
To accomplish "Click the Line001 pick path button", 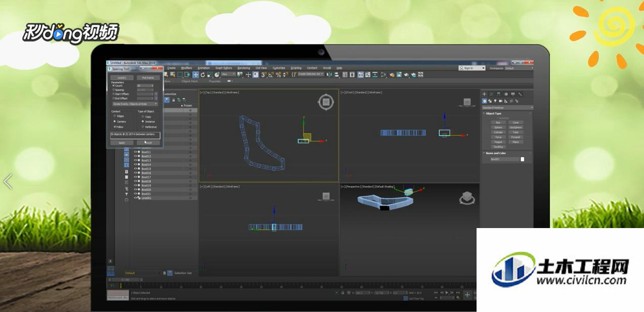I will click(x=122, y=78).
